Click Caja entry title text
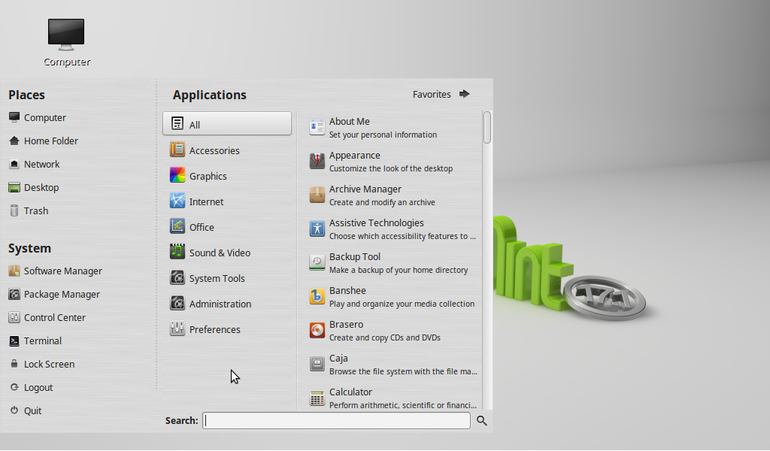Viewport: 770px width, 451px height. pos(338,358)
